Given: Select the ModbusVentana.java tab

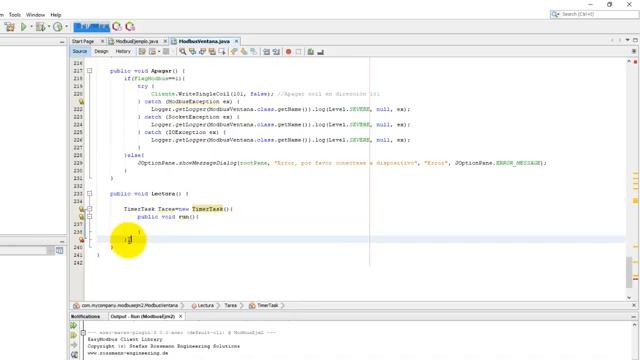Looking at the screenshot, I should pos(204,41).
